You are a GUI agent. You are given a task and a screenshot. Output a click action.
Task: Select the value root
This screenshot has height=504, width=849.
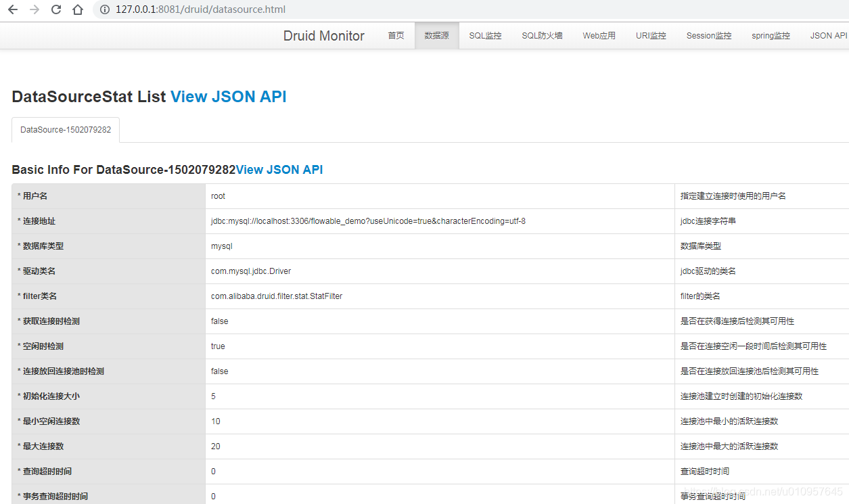(x=218, y=196)
